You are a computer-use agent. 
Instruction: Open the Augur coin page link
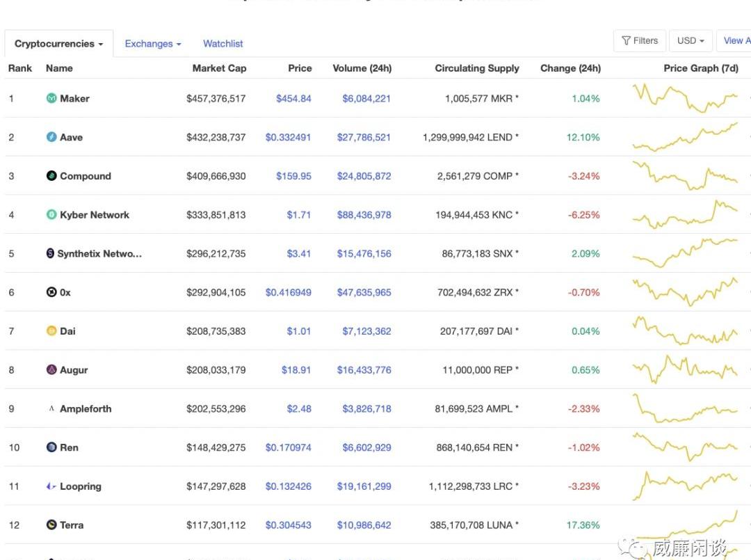tap(74, 370)
